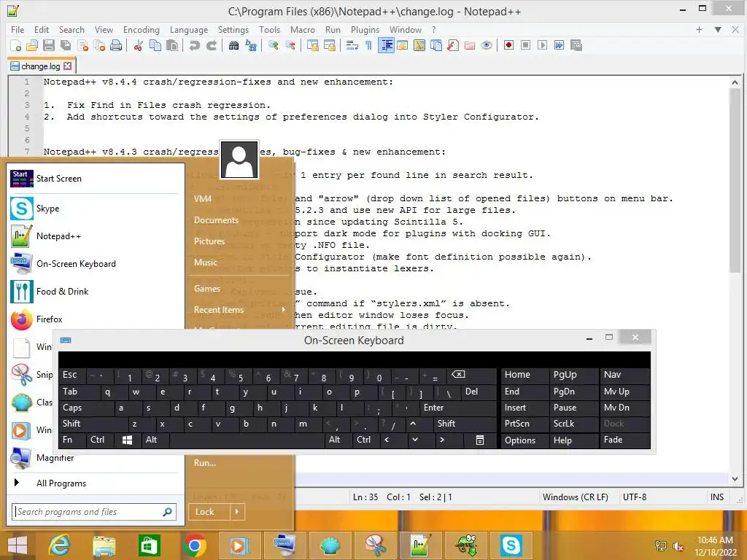Viewport: 747px width, 560px height.
Task: Toggle the indent guide toolbar button
Action: tap(386, 46)
